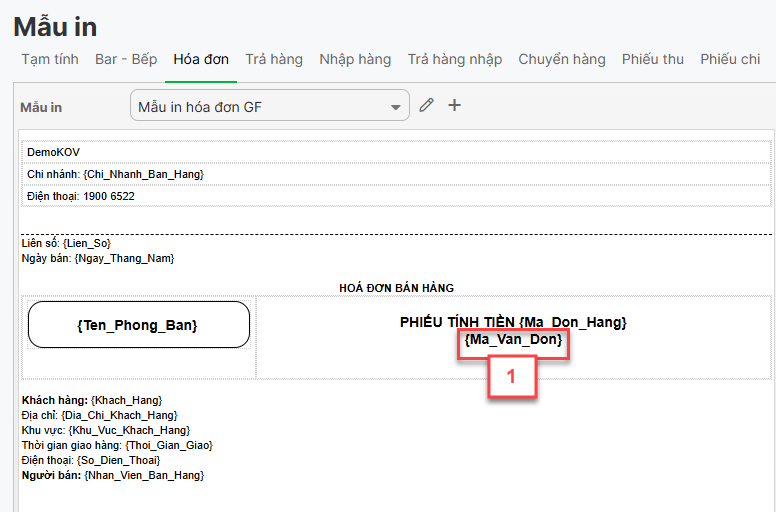Click the DemoKOV store name line
Image resolution: width=776 pixels, height=512 pixels.
(x=53, y=152)
